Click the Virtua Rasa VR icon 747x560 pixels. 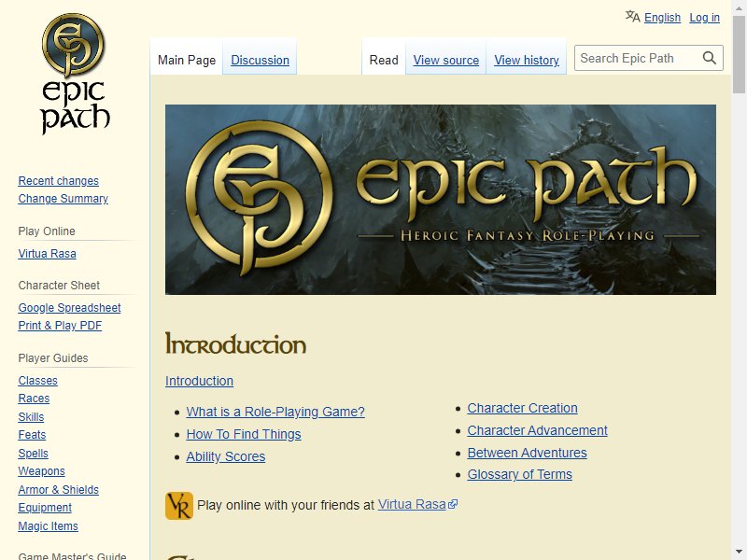(179, 506)
